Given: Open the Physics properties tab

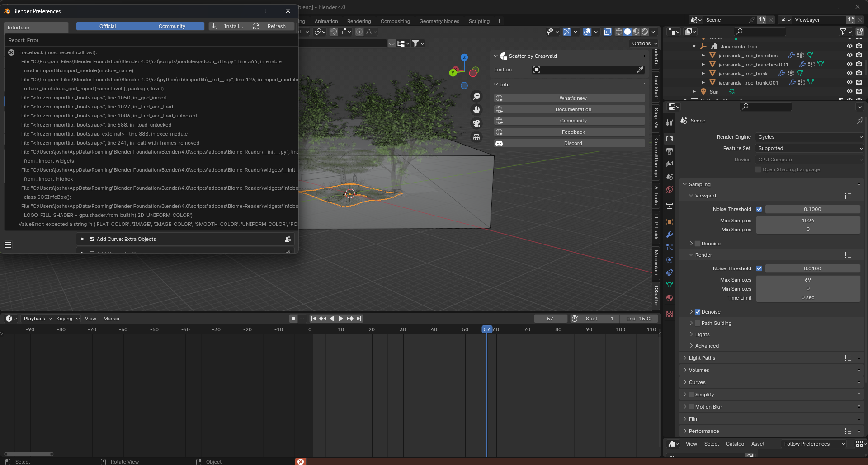Looking at the screenshot, I should tap(670, 260).
